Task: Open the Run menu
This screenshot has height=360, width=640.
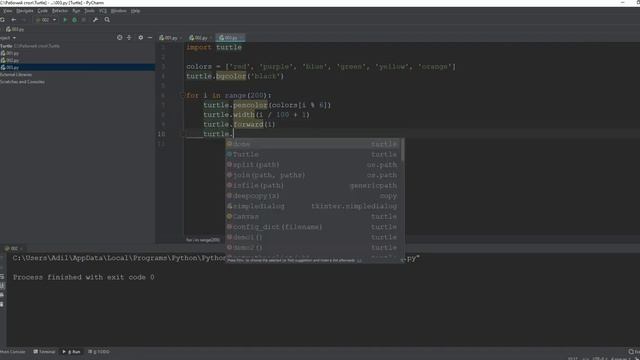Action: click(x=76, y=11)
